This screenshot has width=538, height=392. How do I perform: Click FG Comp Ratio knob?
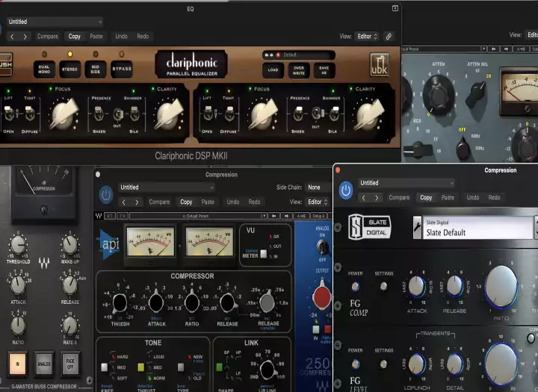click(x=501, y=287)
